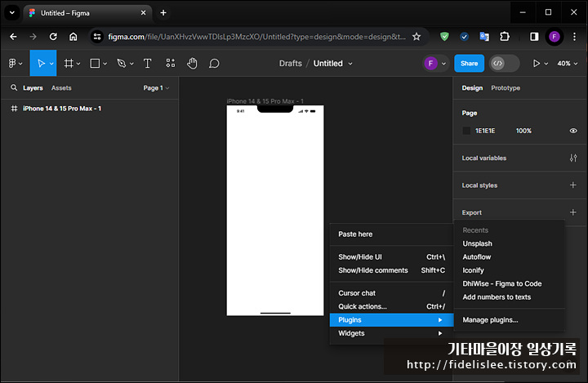Image resolution: width=588 pixels, height=383 pixels.
Task: Open the Resources components tool
Action: pos(170,63)
